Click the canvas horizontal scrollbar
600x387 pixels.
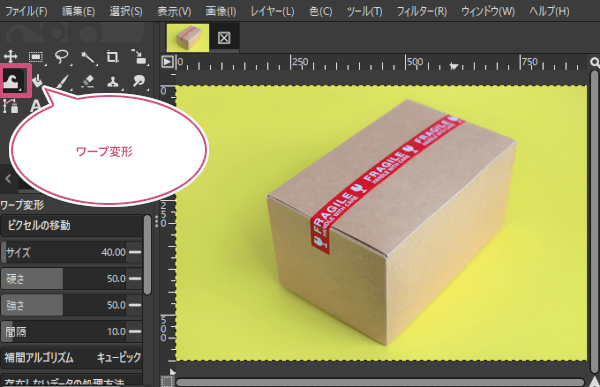(380, 382)
